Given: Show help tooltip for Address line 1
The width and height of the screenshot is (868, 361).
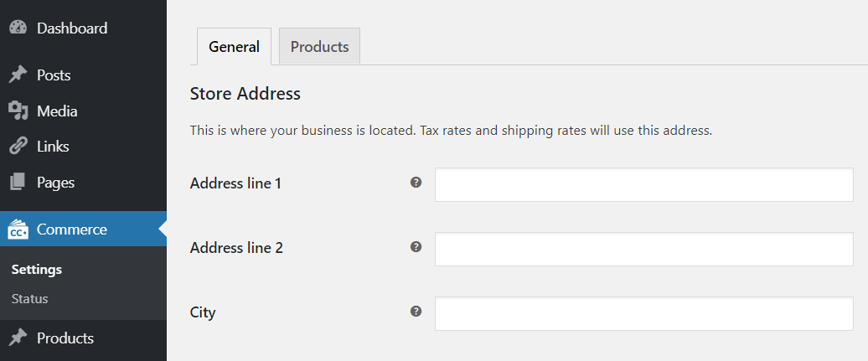Looking at the screenshot, I should point(416,182).
